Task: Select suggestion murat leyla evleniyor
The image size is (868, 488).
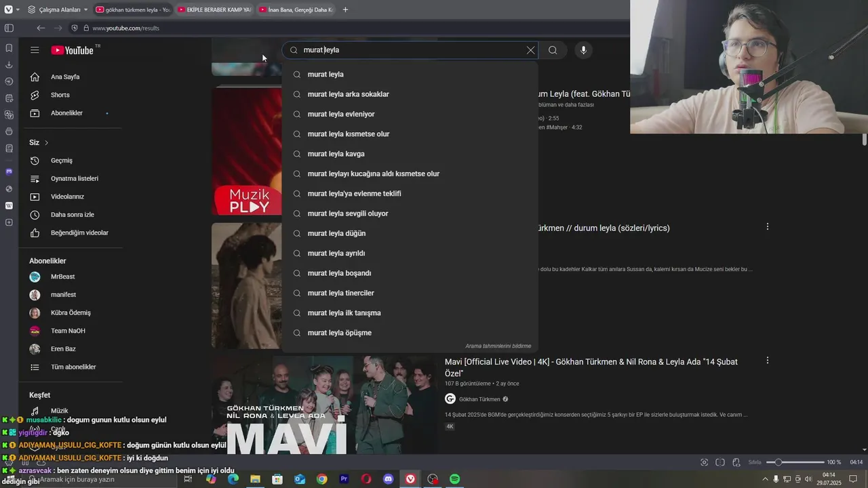Action: (410, 114)
